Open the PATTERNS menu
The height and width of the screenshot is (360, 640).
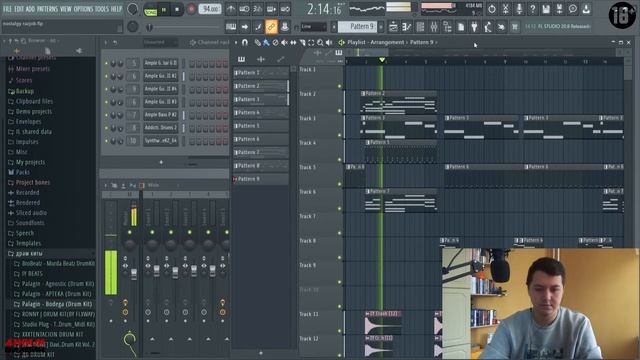click(47, 9)
